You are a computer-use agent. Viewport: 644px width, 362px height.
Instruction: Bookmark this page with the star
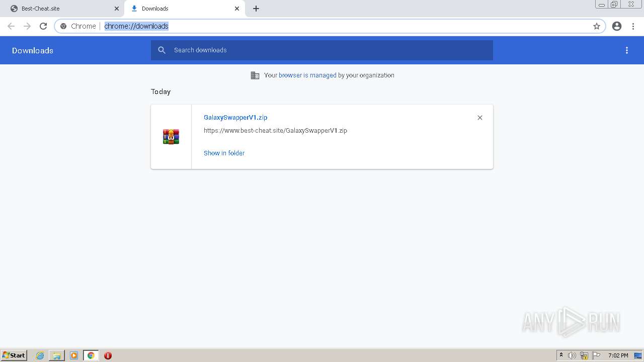(x=597, y=26)
